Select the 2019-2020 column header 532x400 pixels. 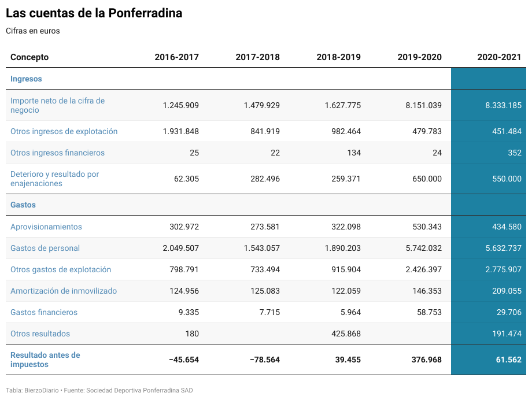click(x=420, y=57)
